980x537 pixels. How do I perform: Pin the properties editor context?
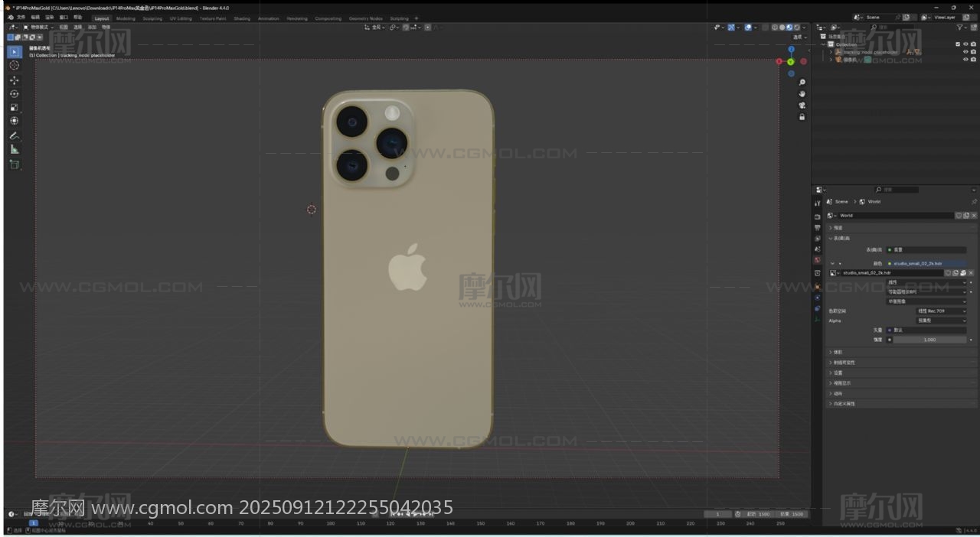[974, 202]
